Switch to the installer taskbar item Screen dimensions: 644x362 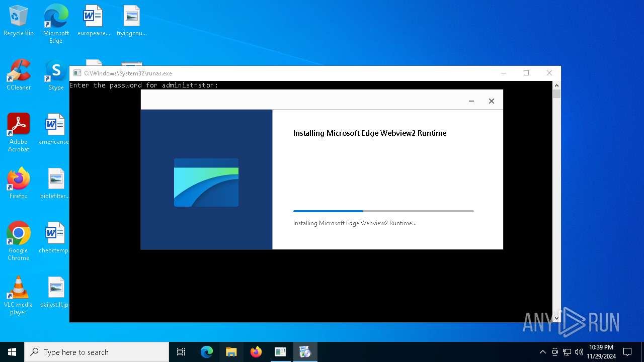(305, 352)
